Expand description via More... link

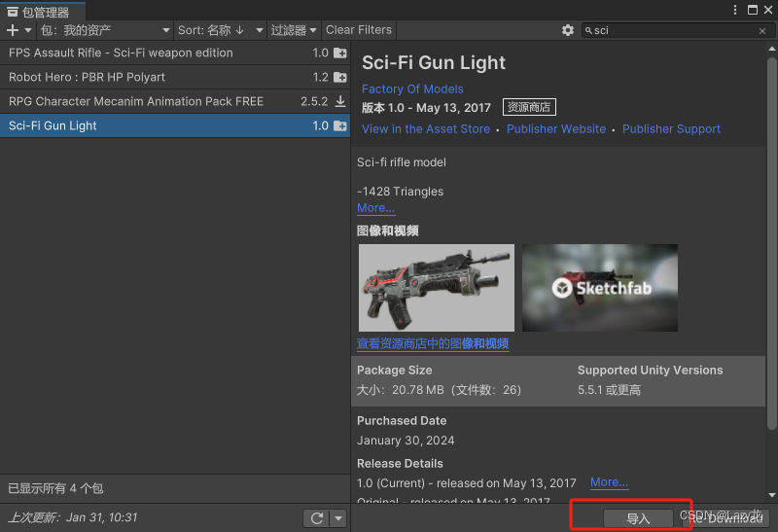375,208
